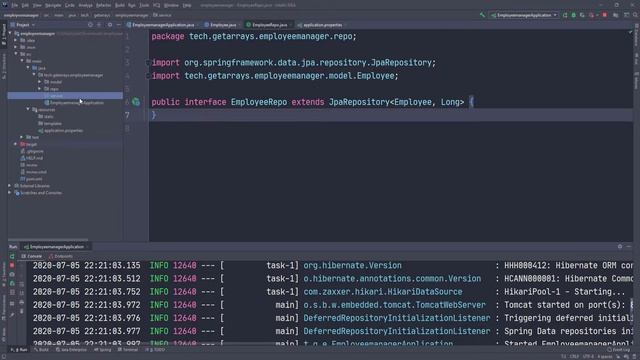Open the Run tool window button
The height and width of the screenshot is (360, 640).
pyautogui.click(x=19, y=350)
